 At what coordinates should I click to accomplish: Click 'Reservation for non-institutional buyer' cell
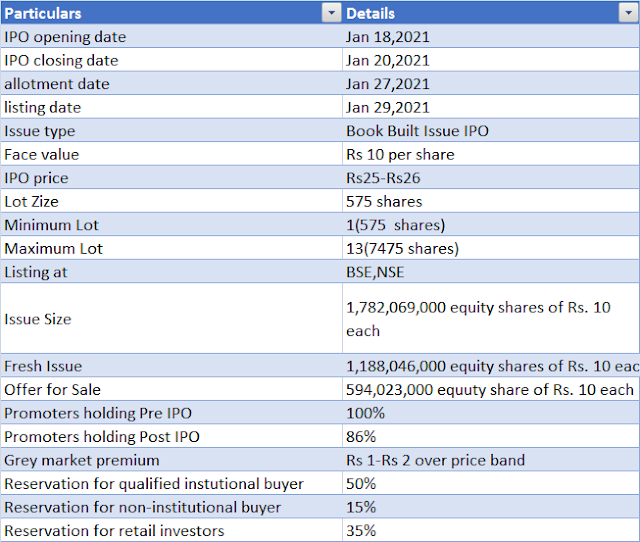[x=171, y=507]
